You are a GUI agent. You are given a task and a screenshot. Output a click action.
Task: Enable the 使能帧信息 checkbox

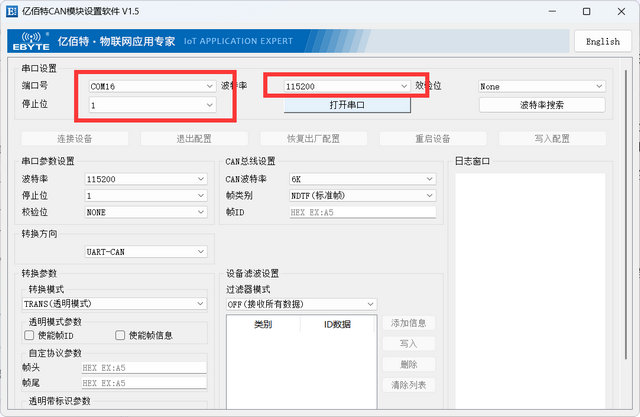[120, 335]
